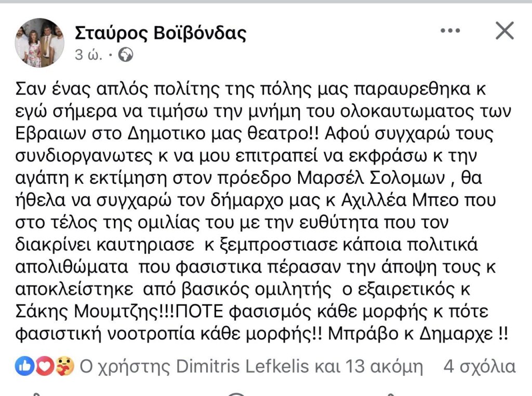The width and height of the screenshot is (532, 396).
Task: Click the red heart Love reaction icon
Action: click(x=45, y=367)
